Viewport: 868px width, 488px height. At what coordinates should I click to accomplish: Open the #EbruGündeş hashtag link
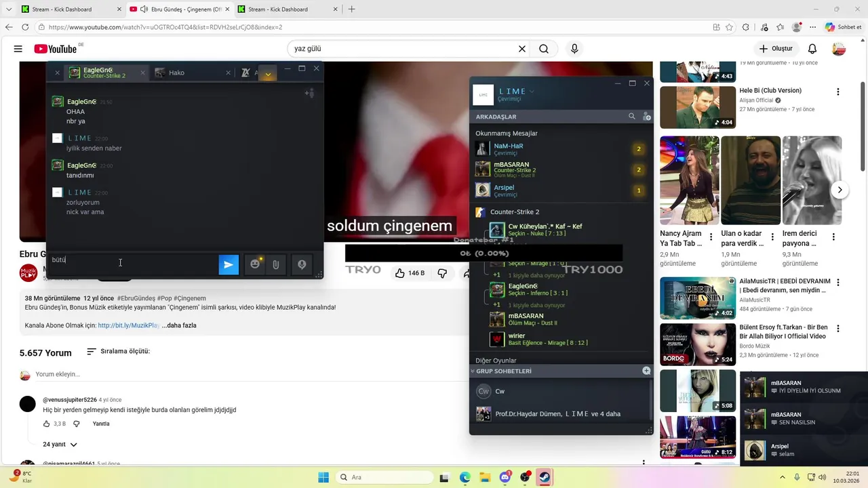(x=136, y=298)
